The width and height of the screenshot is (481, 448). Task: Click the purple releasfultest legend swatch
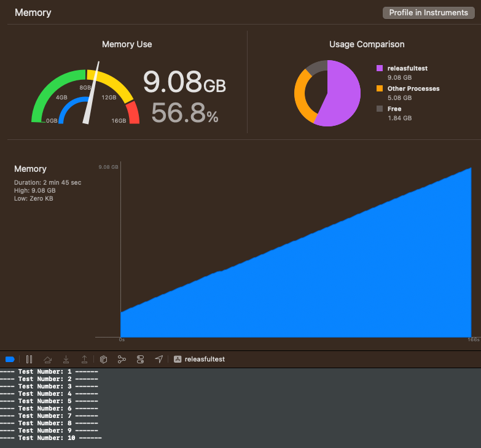[380, 68]
